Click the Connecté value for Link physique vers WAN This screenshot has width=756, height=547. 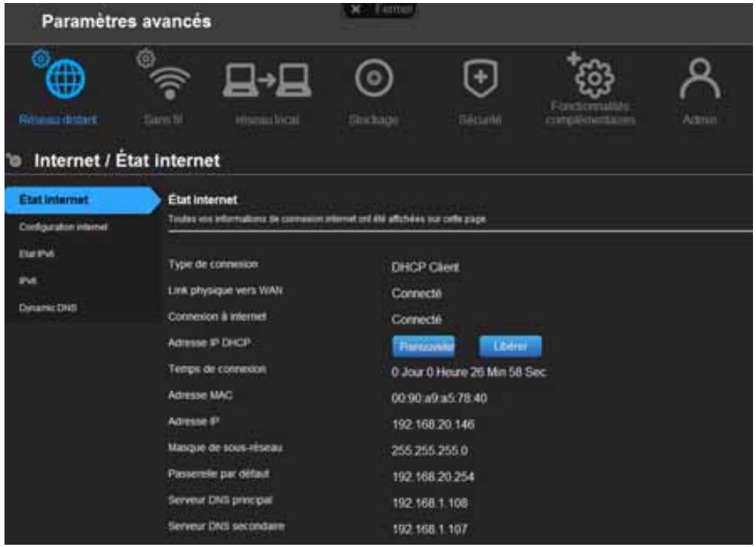pyautogui.click(x=417, y=293)
